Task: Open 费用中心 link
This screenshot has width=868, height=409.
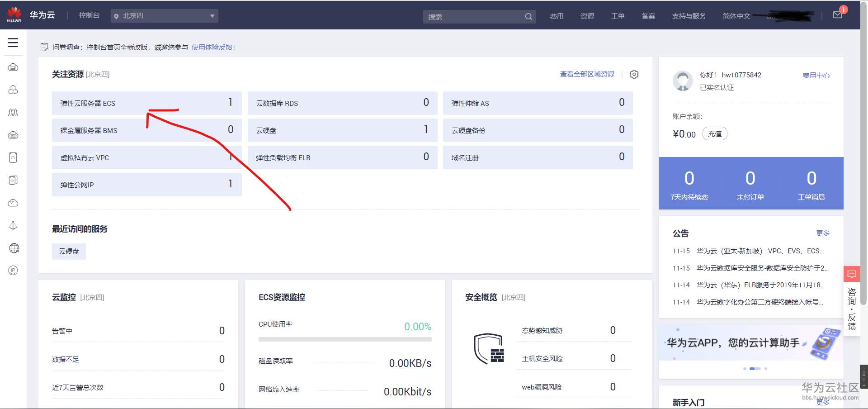Action: 816,76
